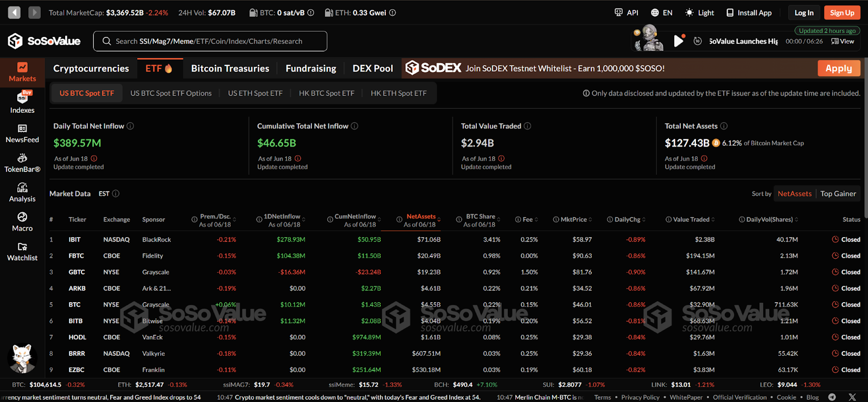This screenshot has width=868, height=402.
Task: Open the Markets sidebar item
Action: click(22, 72)
